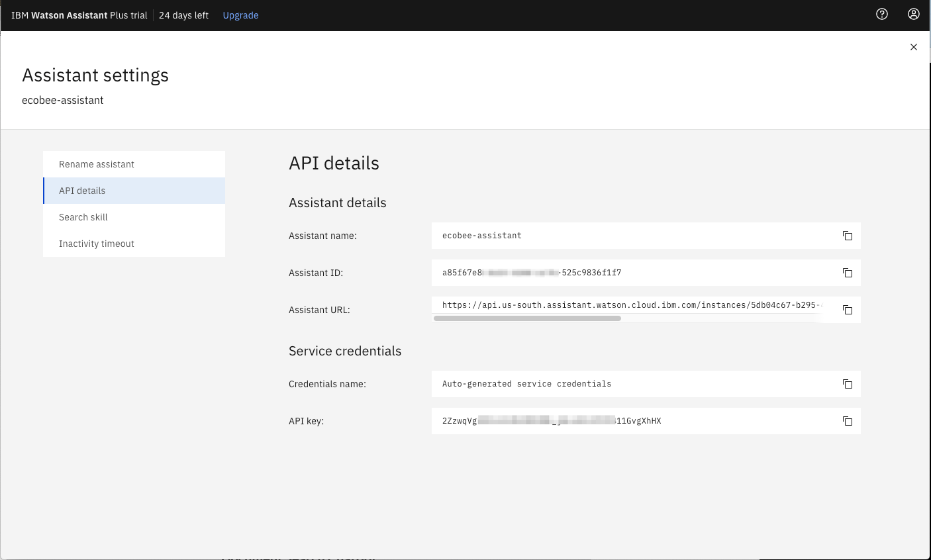Image resolution: width=931 pixels, height=560 pixels.
Task: Click the 'Assistant ID:' label
Action: [x=316, y=273]
